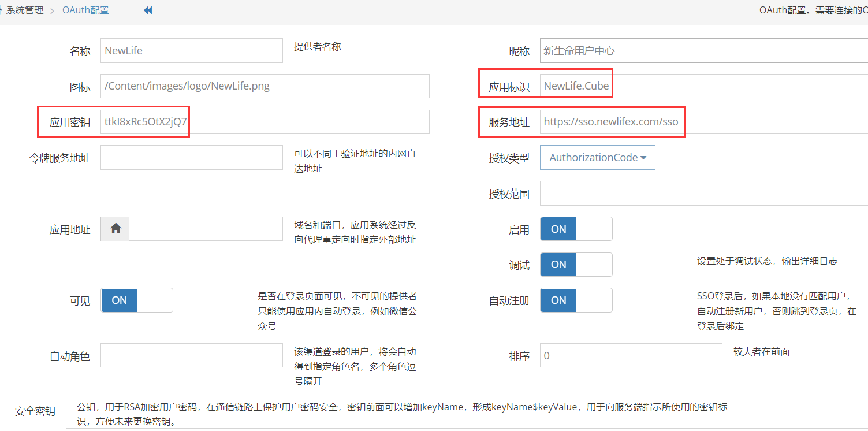868x431 pixels.
Task: Click the double-arrow collapse icon
Action: (x=148, y=10)
